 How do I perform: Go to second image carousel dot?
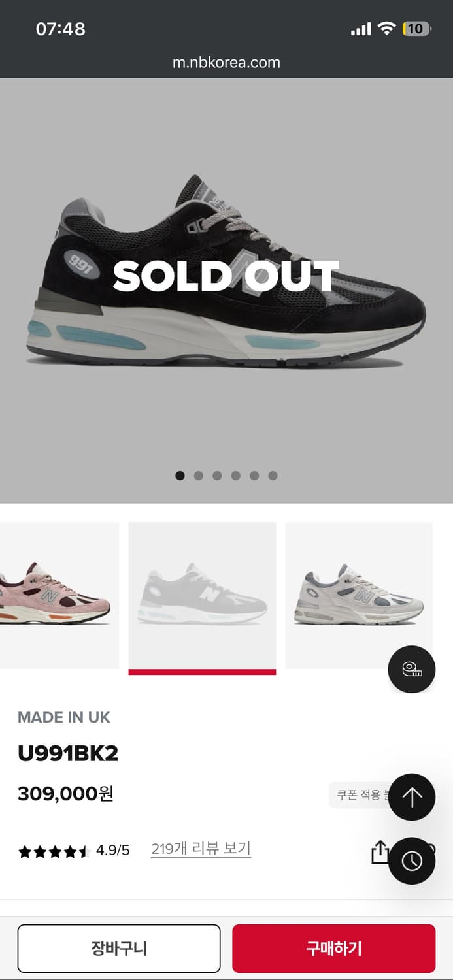point(199,476)
